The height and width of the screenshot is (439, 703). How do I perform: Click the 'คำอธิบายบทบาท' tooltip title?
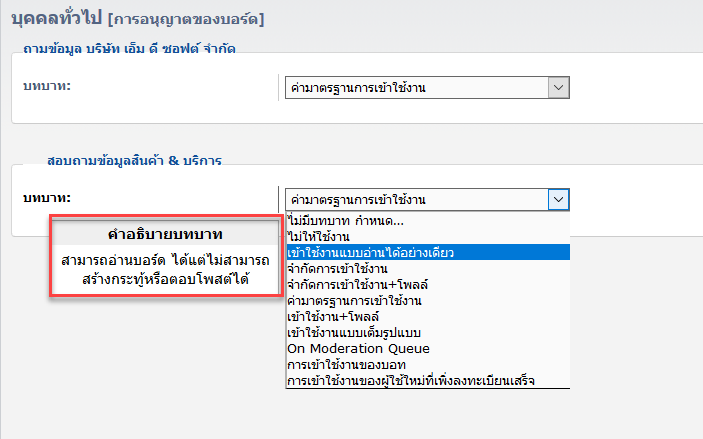[x=165, y=234]
